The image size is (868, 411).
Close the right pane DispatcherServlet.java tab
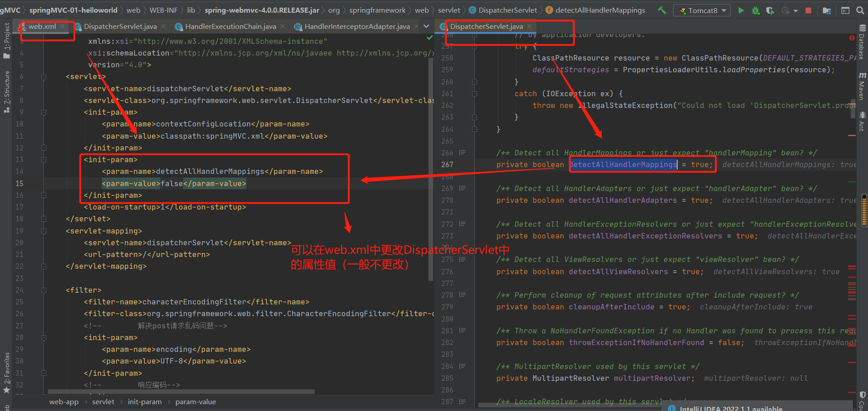(529, 27)
